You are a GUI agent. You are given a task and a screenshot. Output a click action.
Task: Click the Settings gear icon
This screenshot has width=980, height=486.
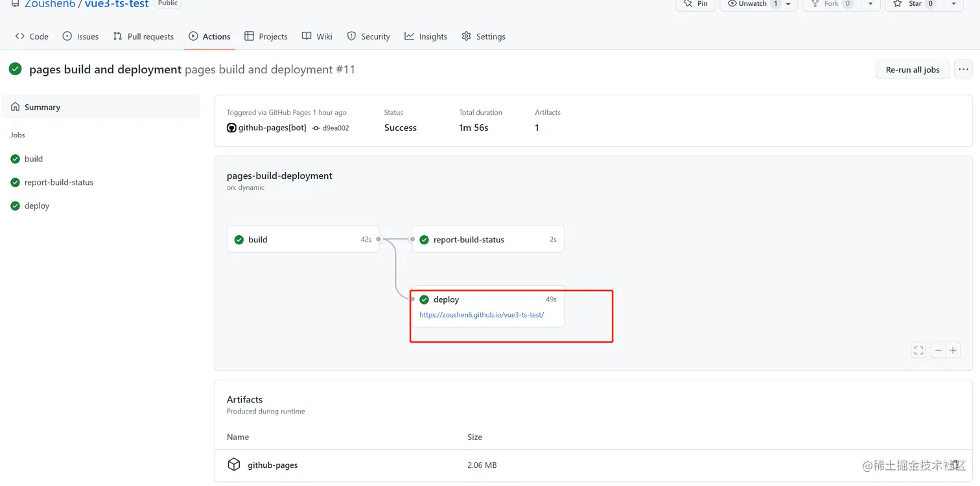coord(466,36)
